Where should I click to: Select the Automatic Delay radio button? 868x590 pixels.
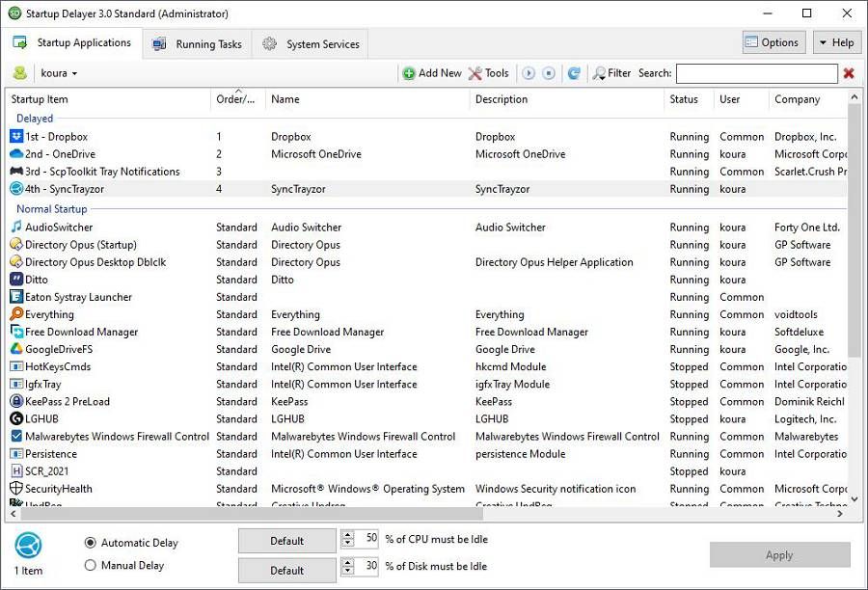[x=91, y=542]
